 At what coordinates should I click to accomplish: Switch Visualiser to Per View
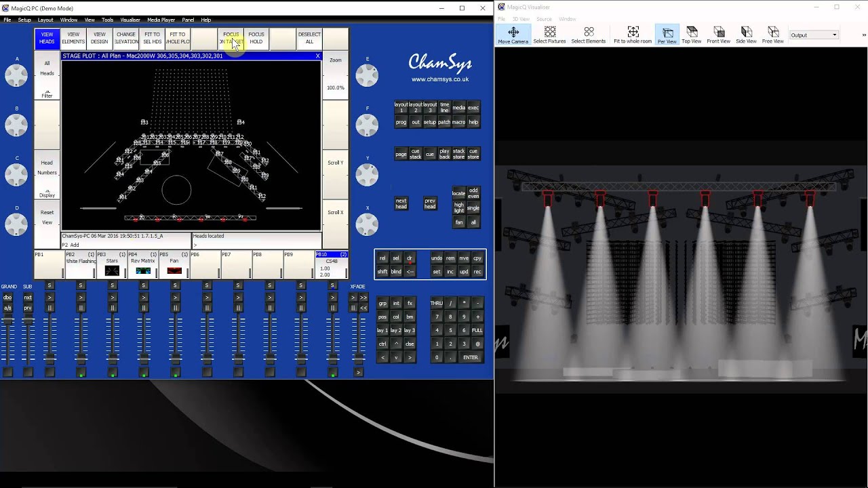pos(667,35)
